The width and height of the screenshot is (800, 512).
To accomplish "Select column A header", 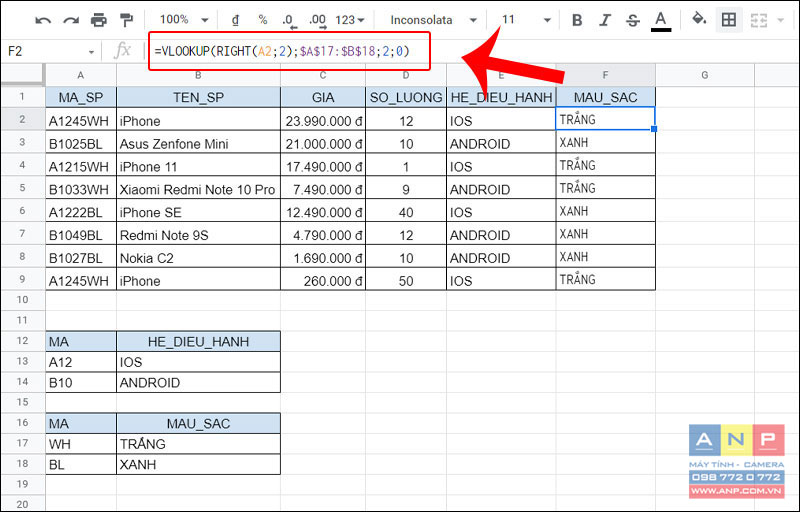I will 81,75.
